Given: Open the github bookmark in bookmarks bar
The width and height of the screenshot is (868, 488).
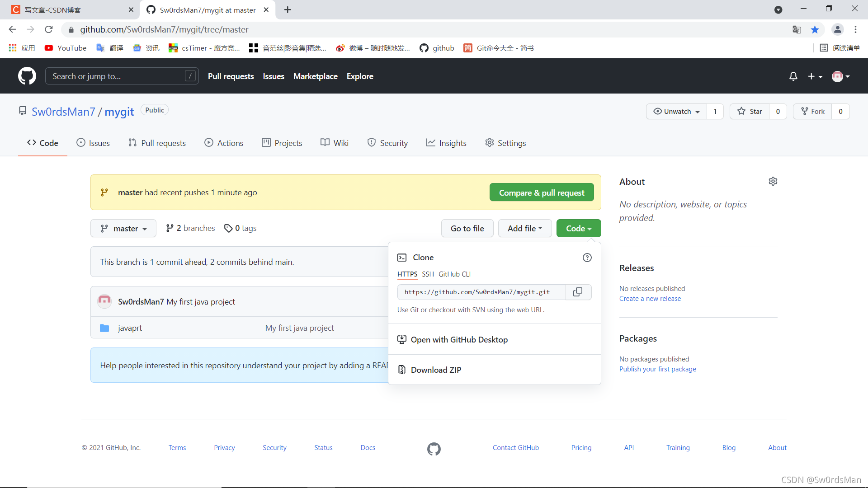Looking at the screenshot, I should 437,48.
